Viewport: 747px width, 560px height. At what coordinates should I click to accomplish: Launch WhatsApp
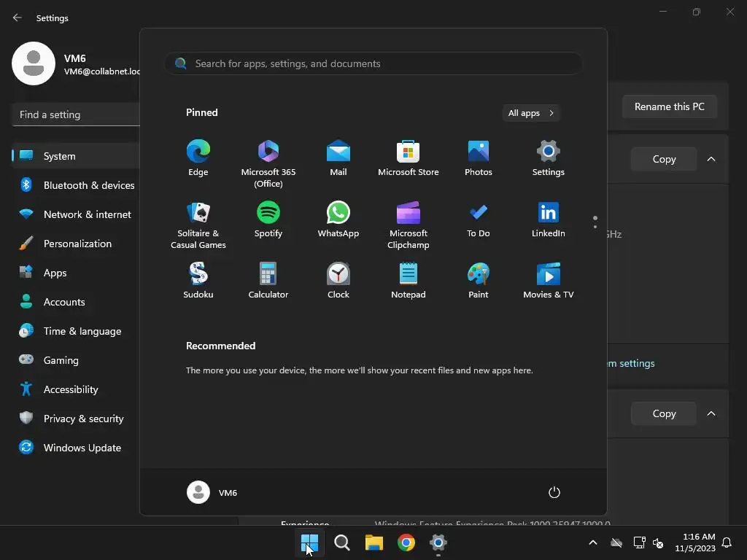coord(338,219)
